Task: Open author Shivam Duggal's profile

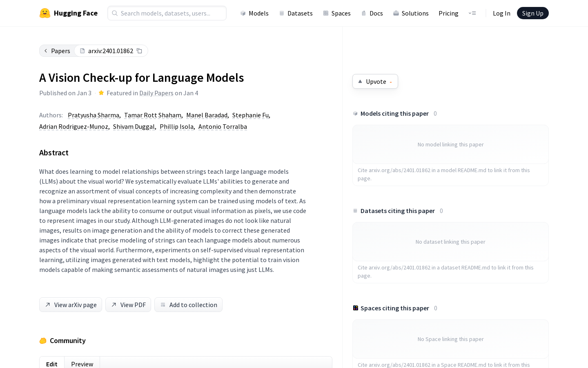Action: 134,126
